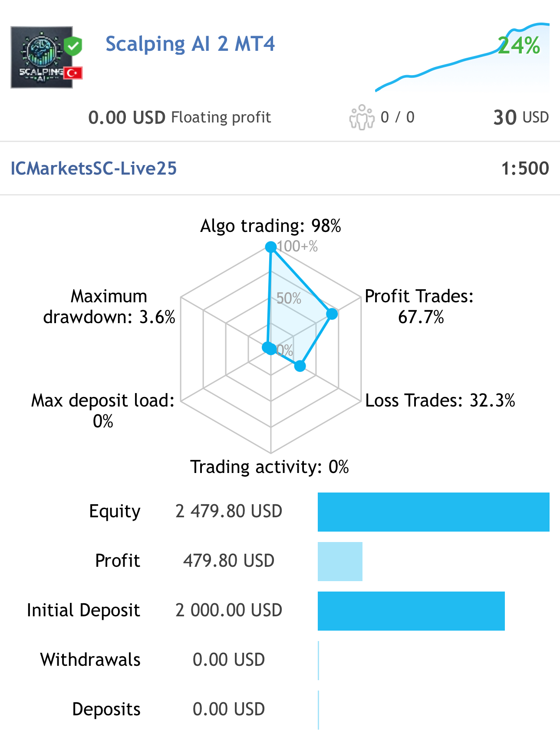Open the Scalping AI 2 MT4 title link
This screenshot has width=560, height=734.
[190, 44]
